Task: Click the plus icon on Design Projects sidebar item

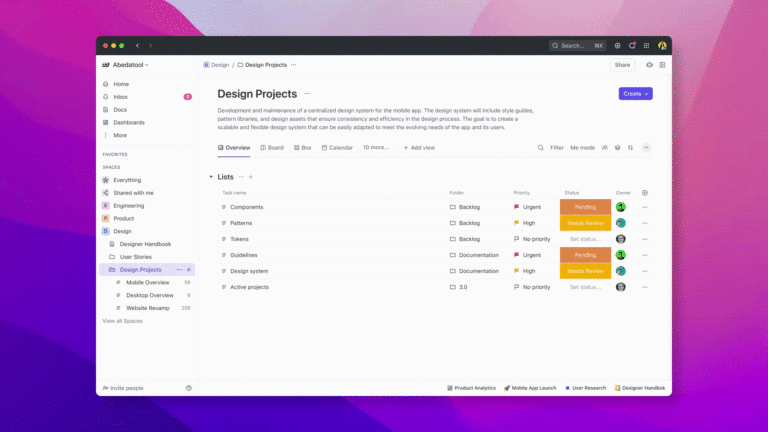Action: tap(189, 269)
